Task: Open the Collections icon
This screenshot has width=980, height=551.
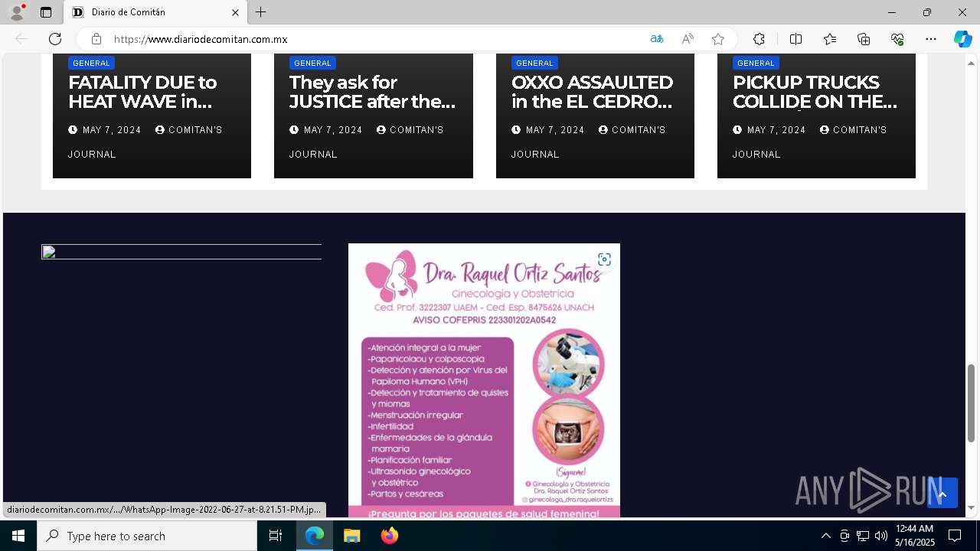Action: click(x=864, y=39)
